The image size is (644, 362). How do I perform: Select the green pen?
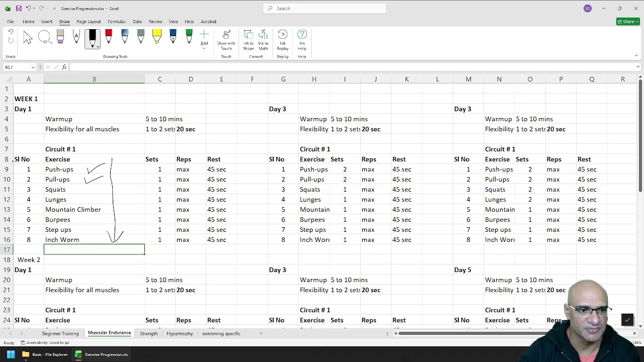[x=189, y=37]
